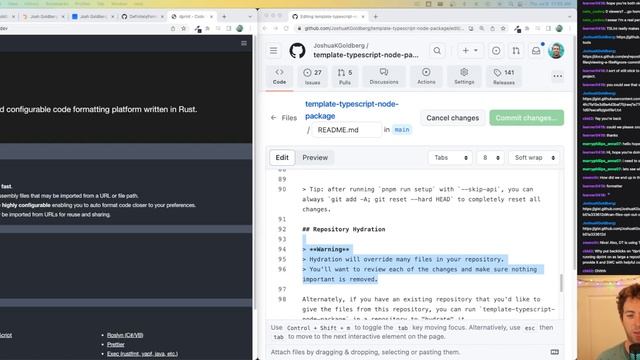Screen dimensions: 640x360
Task: Open Roslyn (C#/VB) link on dprint page
Action: point(125,335)
